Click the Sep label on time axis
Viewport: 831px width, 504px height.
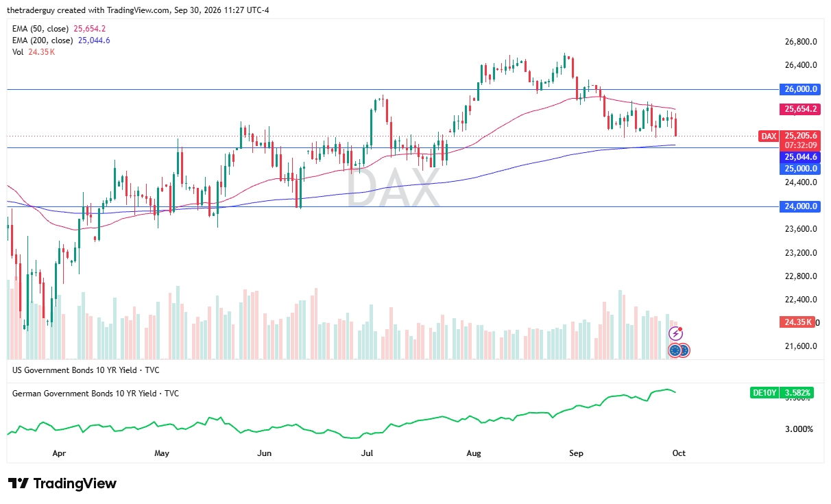click(x=576, y=453)
